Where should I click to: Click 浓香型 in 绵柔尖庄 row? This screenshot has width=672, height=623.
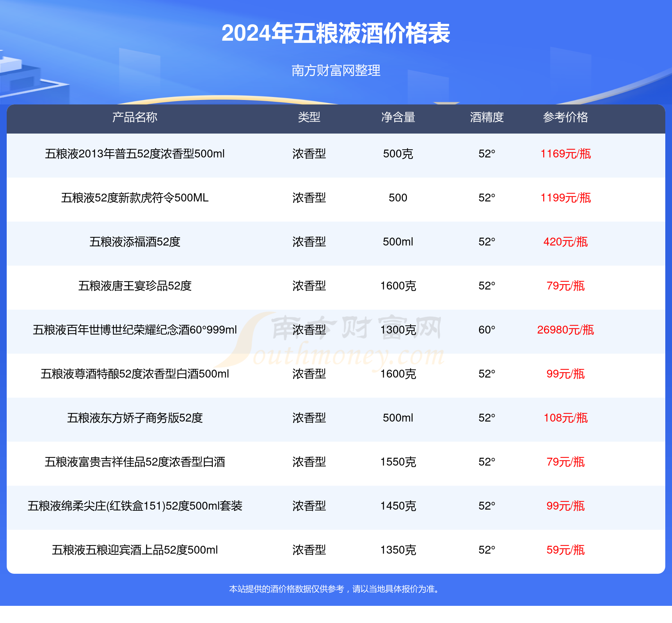[309, 506]
